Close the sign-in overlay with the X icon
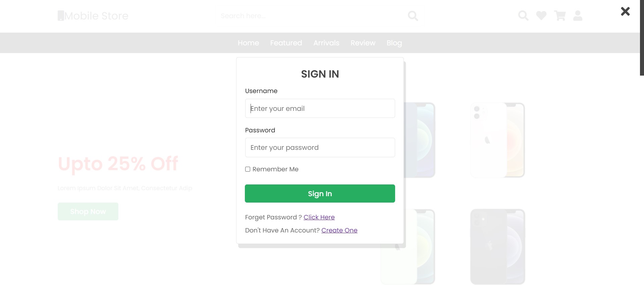Screen dimensions: 644x299 pyautogui.click(x=625, y=11)
